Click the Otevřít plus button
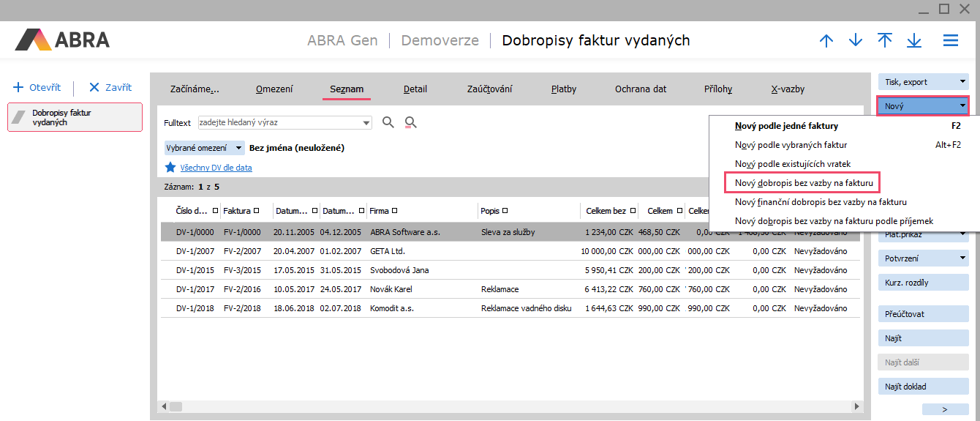Viewport: 980px width, 421px height. click(x=37, y=87)
